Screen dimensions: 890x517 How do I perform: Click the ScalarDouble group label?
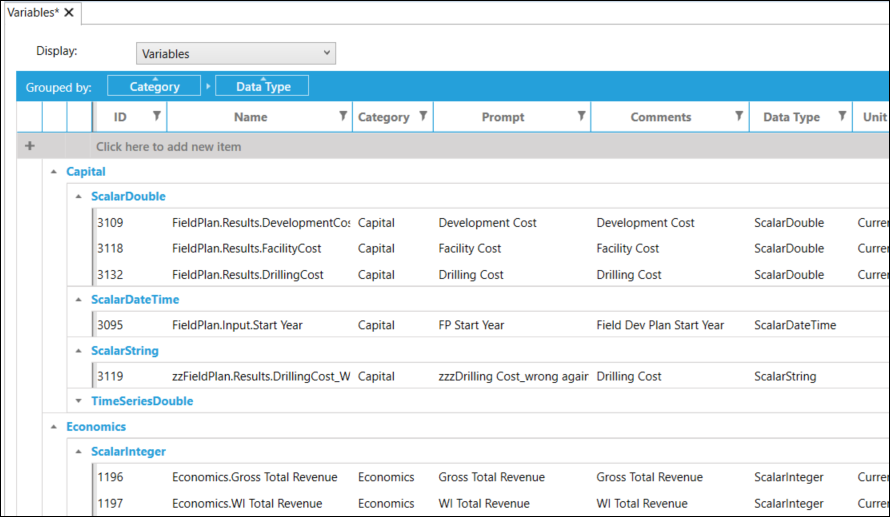tap(128, 196)
